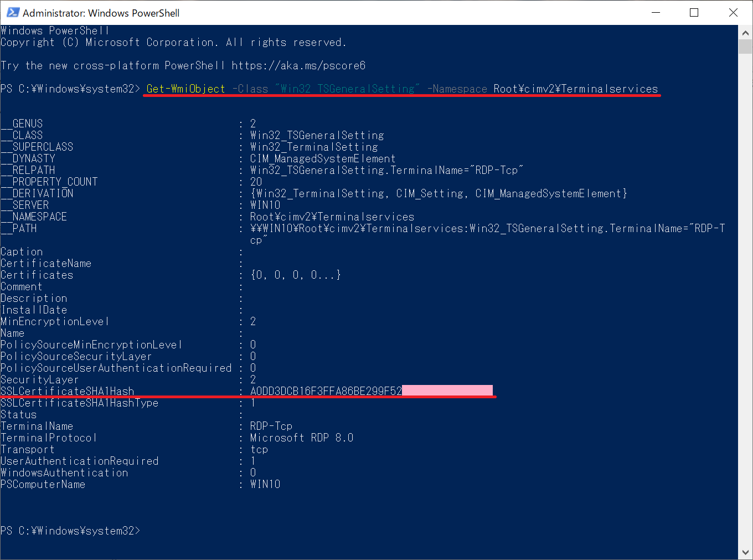The image size is (753, 560).
Task: Click the Get-WmiObject command text
Action: (186, 89)
